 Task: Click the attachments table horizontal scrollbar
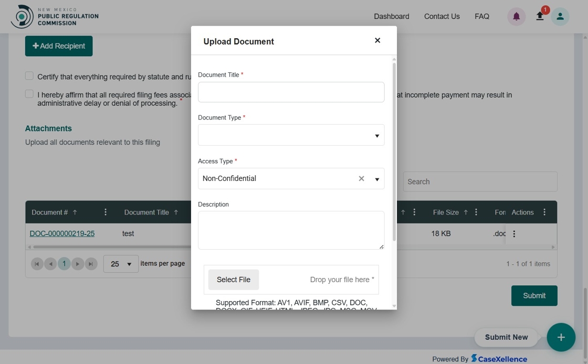pos(112,247)
